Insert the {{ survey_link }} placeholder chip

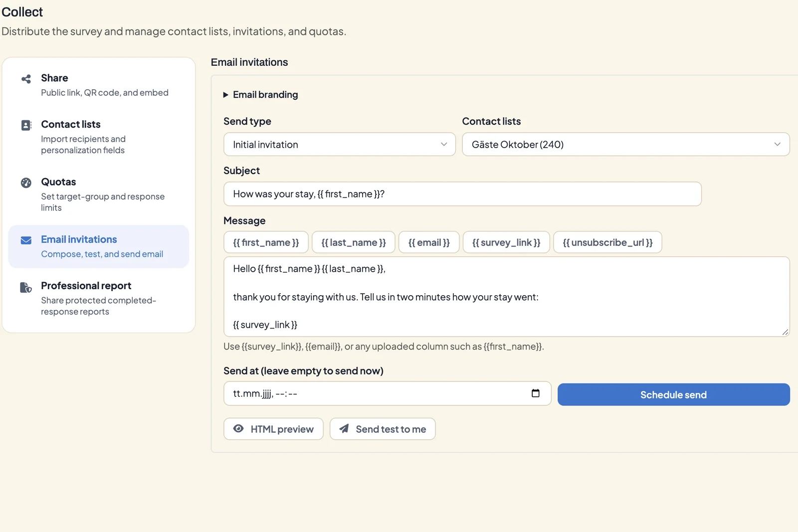click(x=506, y=242)
